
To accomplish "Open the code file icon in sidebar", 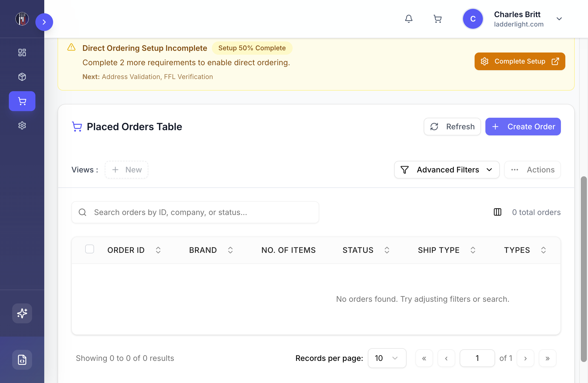I will click(x=22, y=360).
